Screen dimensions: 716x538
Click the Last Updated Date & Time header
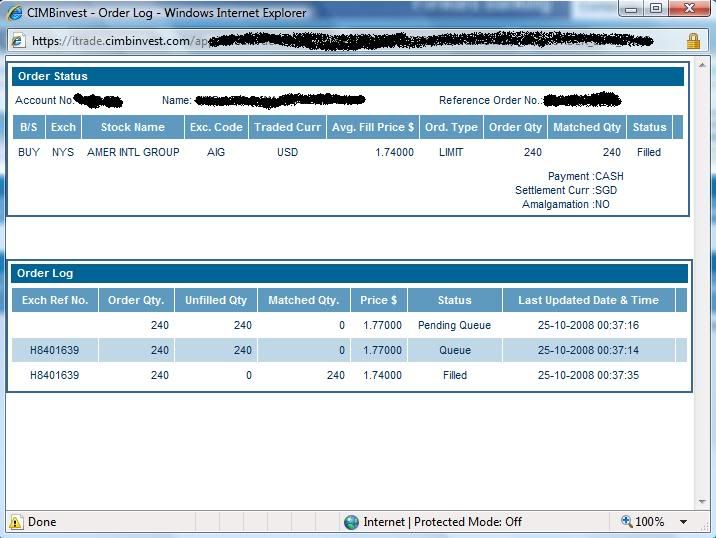click(x=588, y=300)
